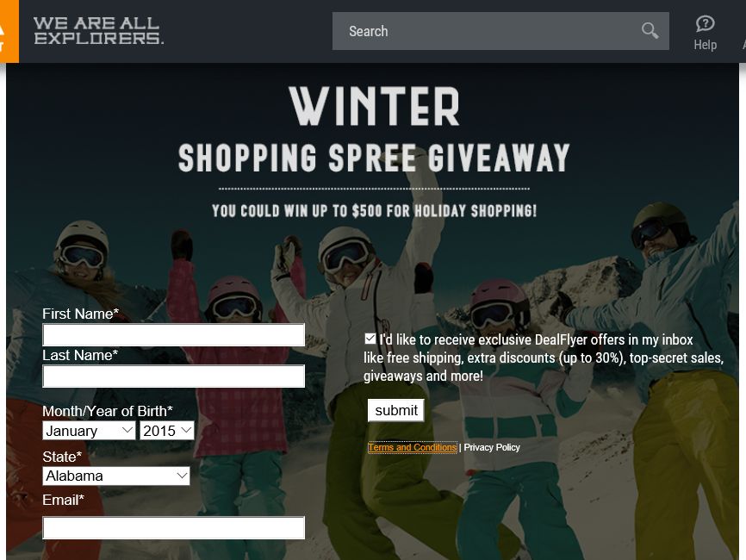Click the We Are All Explorers logo
746x560 pixels.
98,30
